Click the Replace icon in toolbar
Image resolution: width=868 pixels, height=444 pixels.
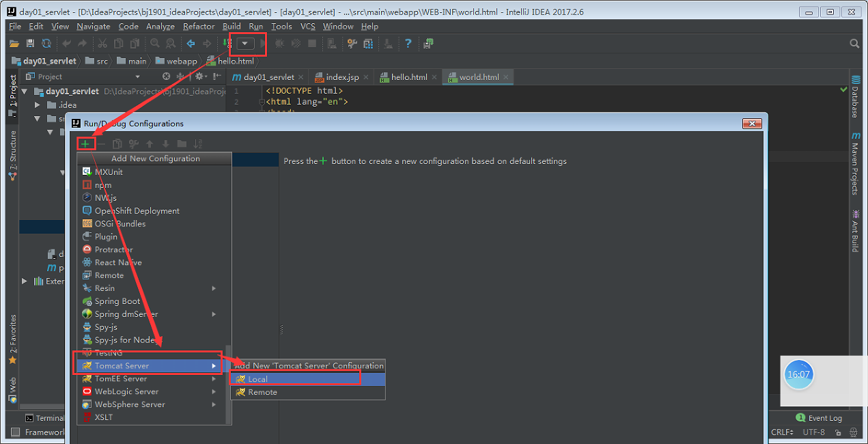point(171,44)
